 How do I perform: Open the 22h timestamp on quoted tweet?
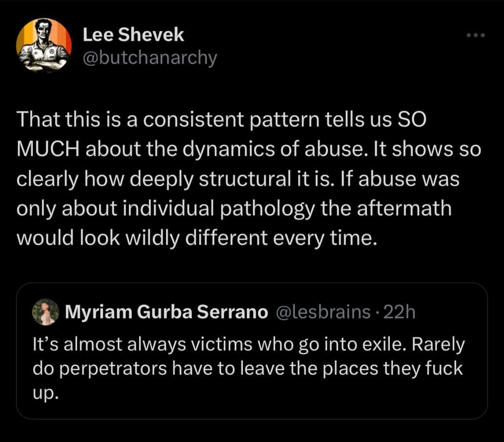point(398,312)
